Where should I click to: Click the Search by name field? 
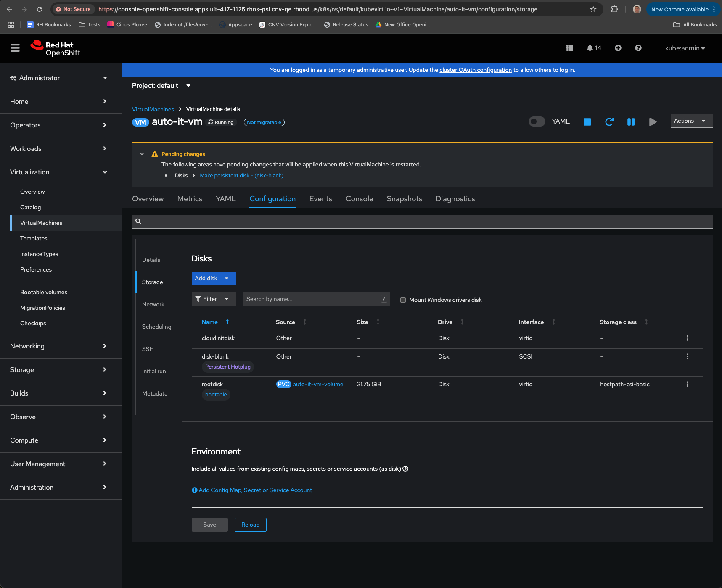tap(312, 299)
